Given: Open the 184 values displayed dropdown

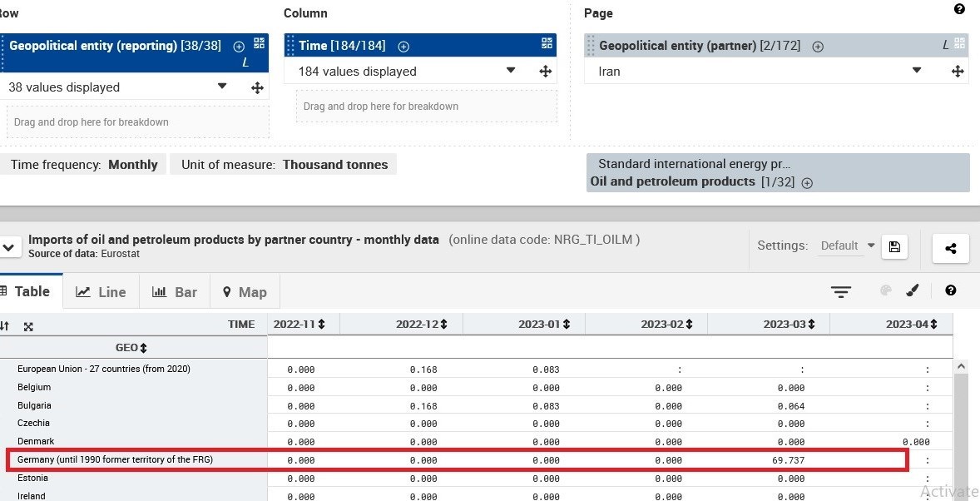Looking at the screenshot, I should [511, 71].
